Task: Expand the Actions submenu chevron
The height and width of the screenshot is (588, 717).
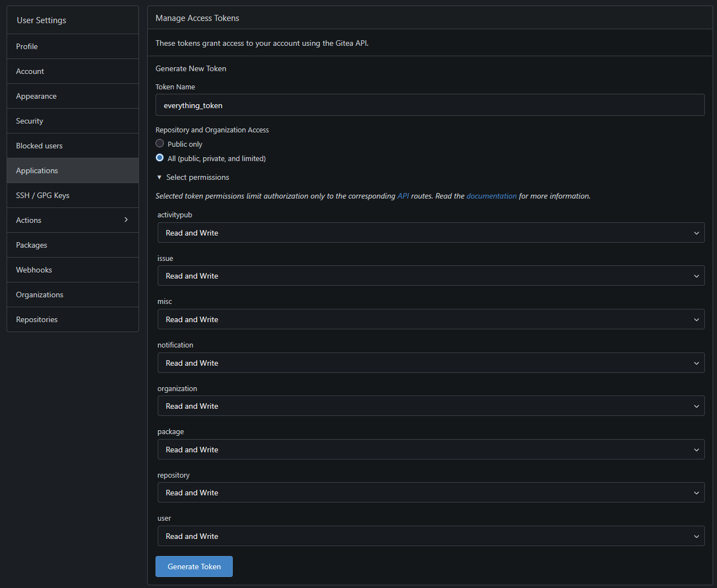Action: click(126, 220)
